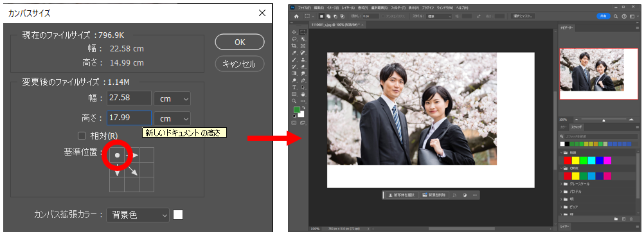This screenshot has width=644, height=234.
Task: Open the レイヤー(L) menu
Action: point(348,8)
